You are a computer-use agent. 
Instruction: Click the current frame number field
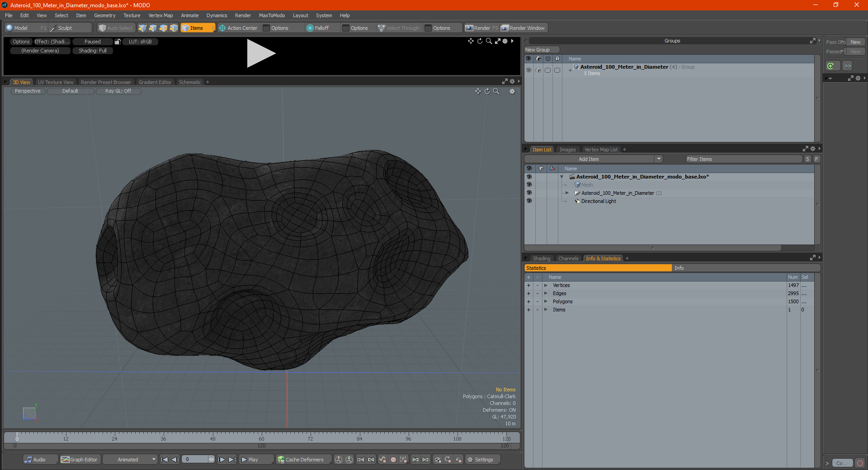click(x=195, y=460)
